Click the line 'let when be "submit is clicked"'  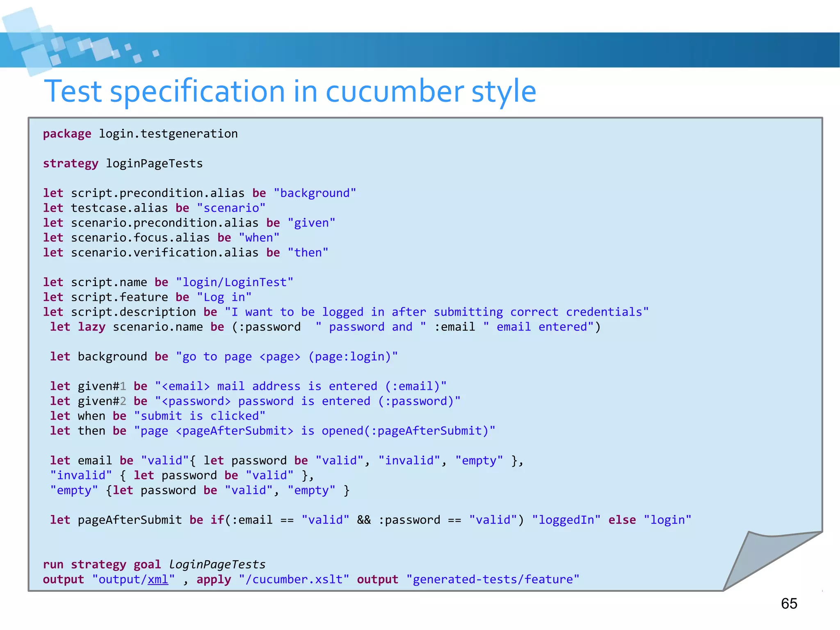(x=158, y=416)
